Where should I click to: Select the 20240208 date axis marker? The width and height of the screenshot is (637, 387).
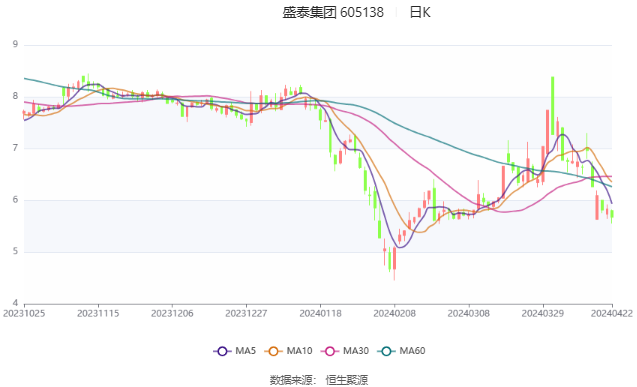[394, 313]
